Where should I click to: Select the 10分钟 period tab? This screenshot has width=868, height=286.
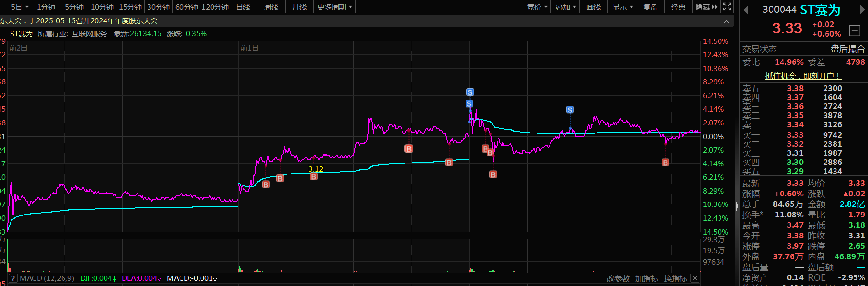(x=102, y=7)
